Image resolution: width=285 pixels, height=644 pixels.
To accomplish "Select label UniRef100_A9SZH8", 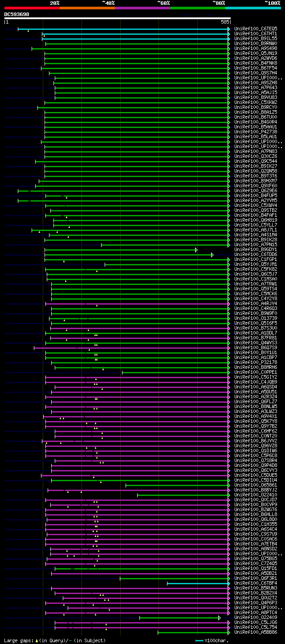I will 256,83.
